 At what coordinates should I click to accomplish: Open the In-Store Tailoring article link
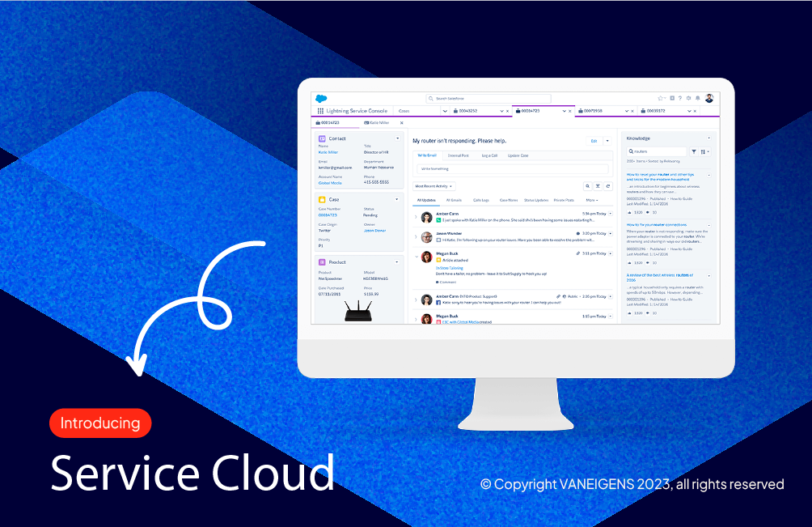(x=450, y=268)
